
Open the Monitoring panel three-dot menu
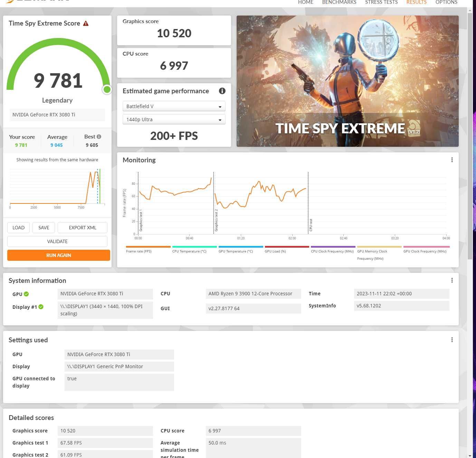point(452,160)
